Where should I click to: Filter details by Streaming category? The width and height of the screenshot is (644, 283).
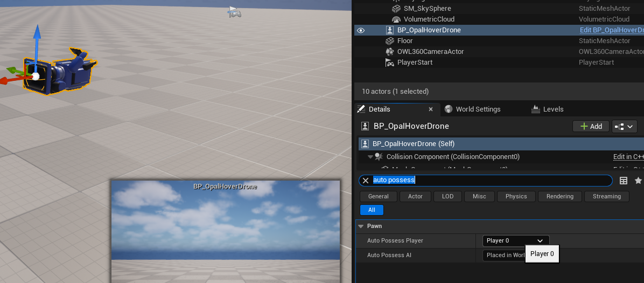click(x=607, y=197)
